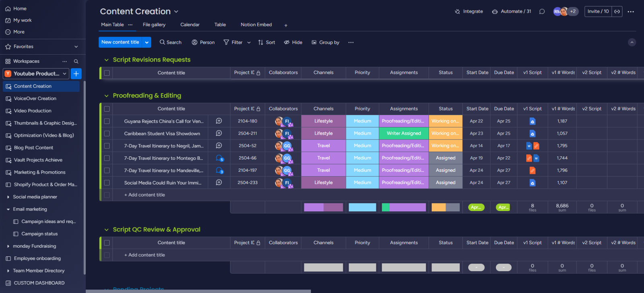
Task: Open the File gallery tab
Action: [x=154, y=25]
